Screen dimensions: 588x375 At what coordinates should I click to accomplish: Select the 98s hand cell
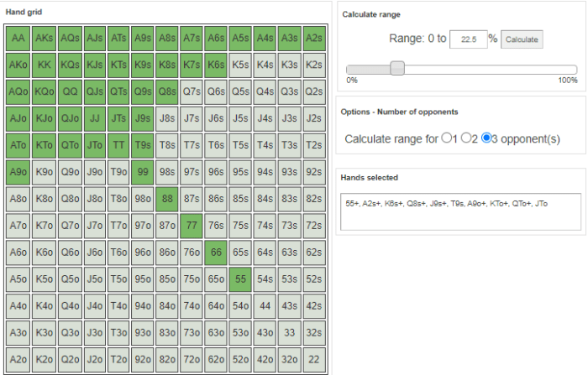[167, 171]
